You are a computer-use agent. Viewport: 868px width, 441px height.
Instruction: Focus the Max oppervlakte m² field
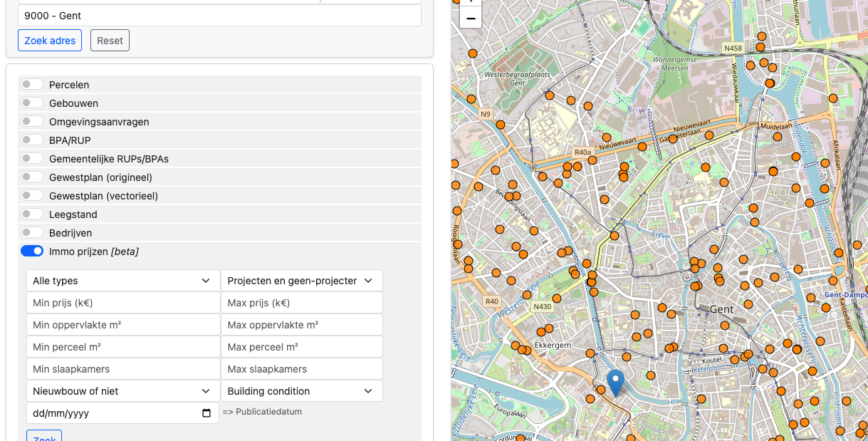click(x=302, y=325)
